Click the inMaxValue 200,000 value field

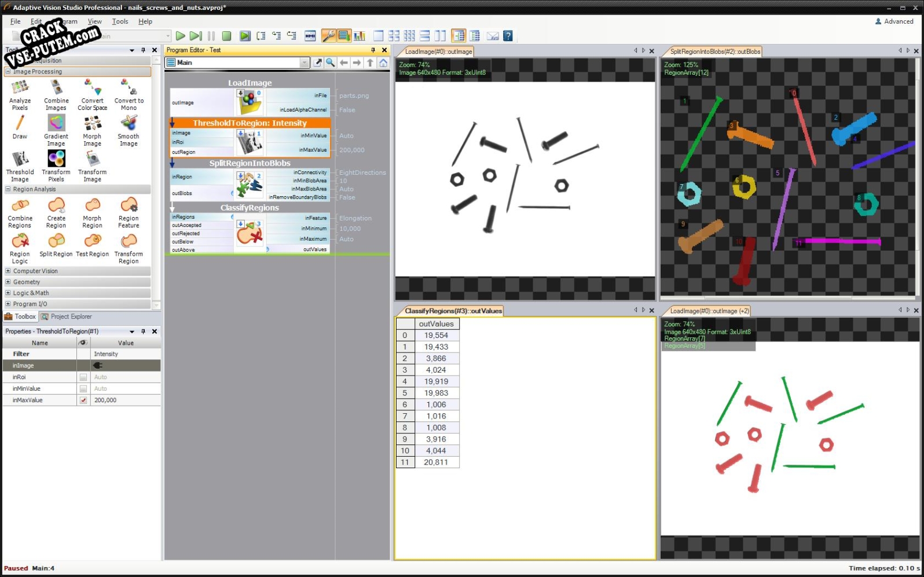coord(126,400)
